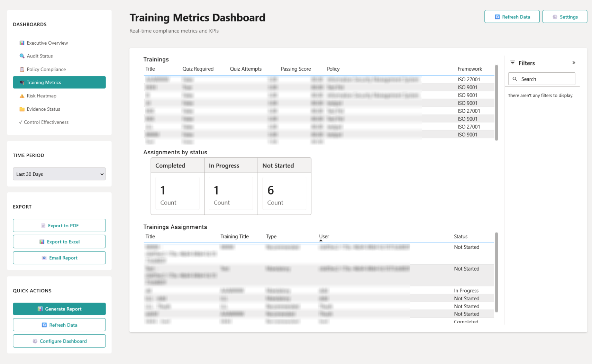
Task: Sort Trainings by Quiz Required column
Action: pos(198,69)
